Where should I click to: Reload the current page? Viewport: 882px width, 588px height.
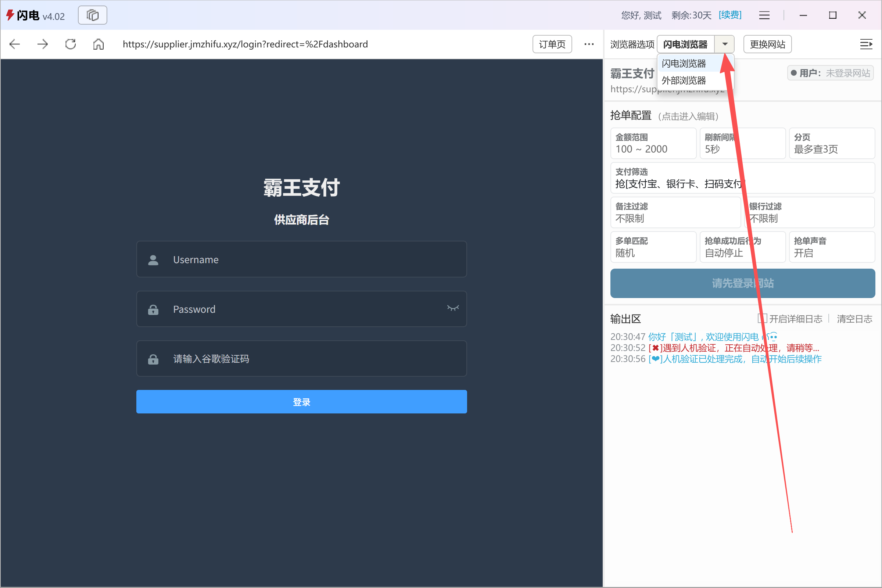(70, 44)
